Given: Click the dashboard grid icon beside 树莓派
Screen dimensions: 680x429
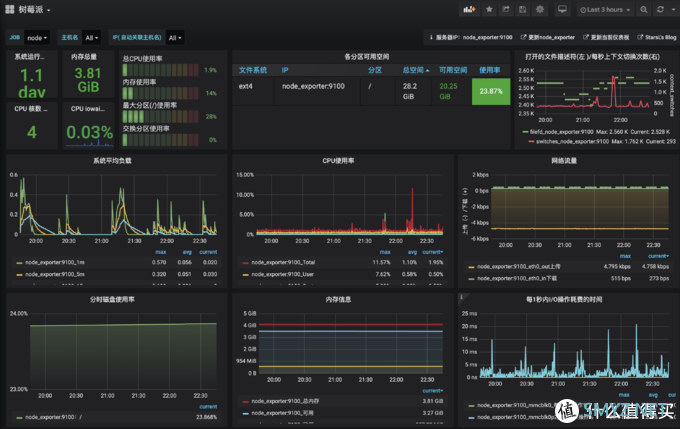Looking at the screenshot, I should tap(10, 9).
